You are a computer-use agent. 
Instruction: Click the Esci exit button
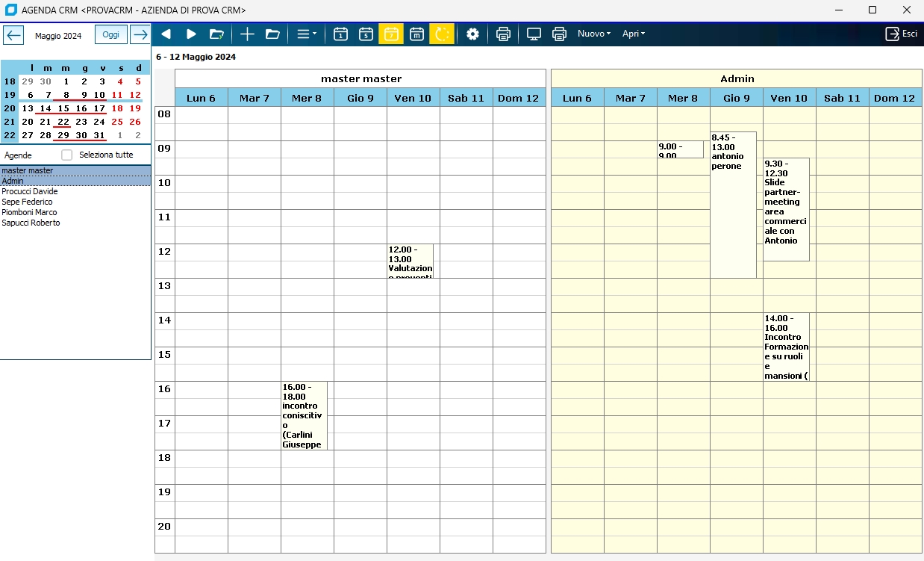coord(902,34)
